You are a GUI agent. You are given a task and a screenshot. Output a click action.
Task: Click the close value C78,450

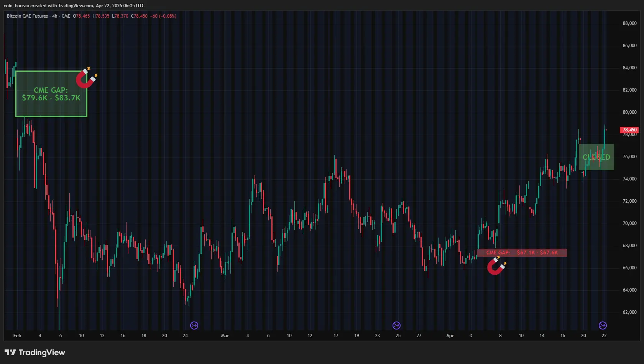tap(139, 16)
